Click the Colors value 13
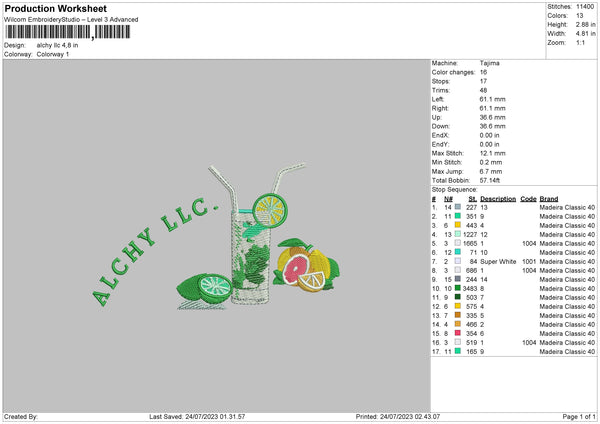 tap(580, 16)
